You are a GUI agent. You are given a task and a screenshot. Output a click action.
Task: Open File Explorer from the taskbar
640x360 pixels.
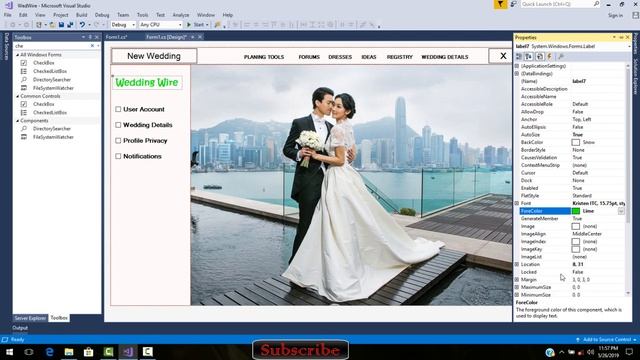point(69,352)
